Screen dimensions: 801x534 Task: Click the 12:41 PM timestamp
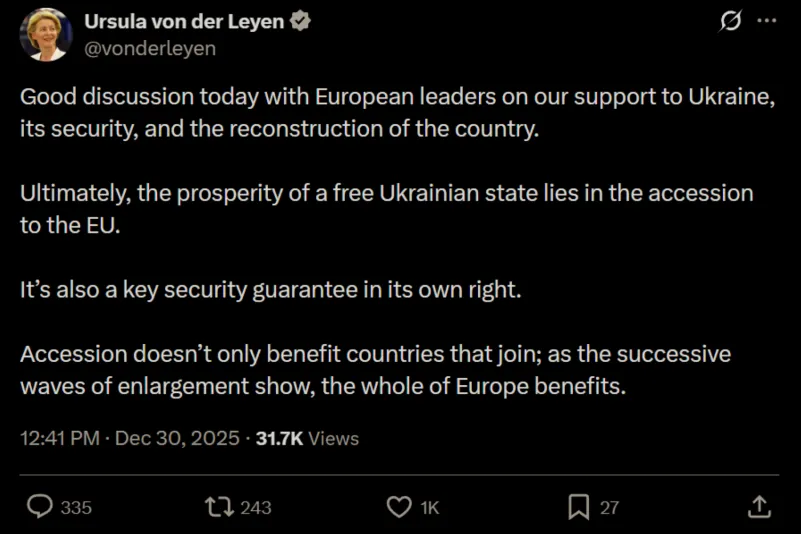[59, 438]
